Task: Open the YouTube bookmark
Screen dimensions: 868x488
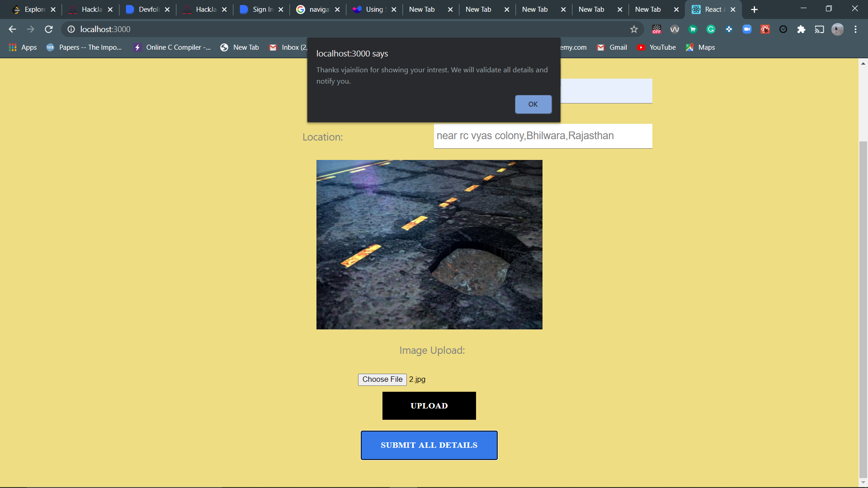Action: click(x=656, y=47)
